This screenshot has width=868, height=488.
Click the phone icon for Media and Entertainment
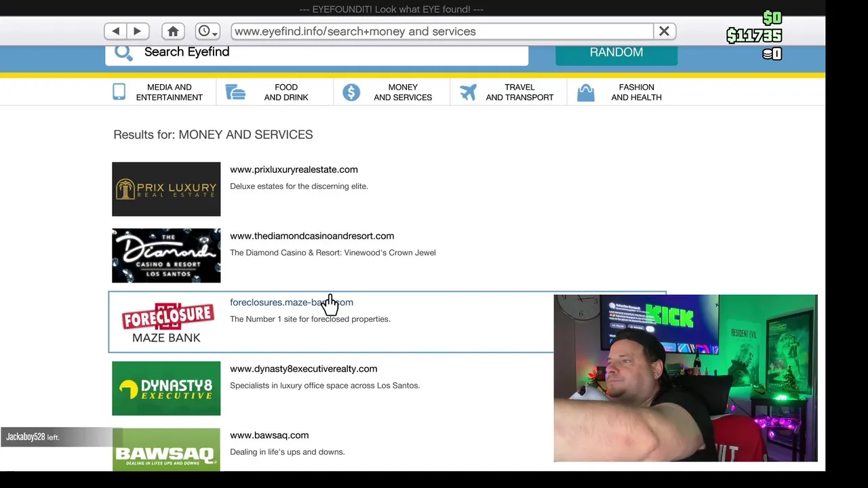coord(119,92)
